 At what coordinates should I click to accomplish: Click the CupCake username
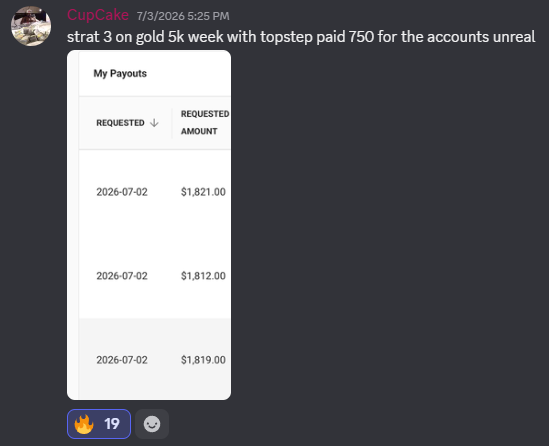coord(98,15)
